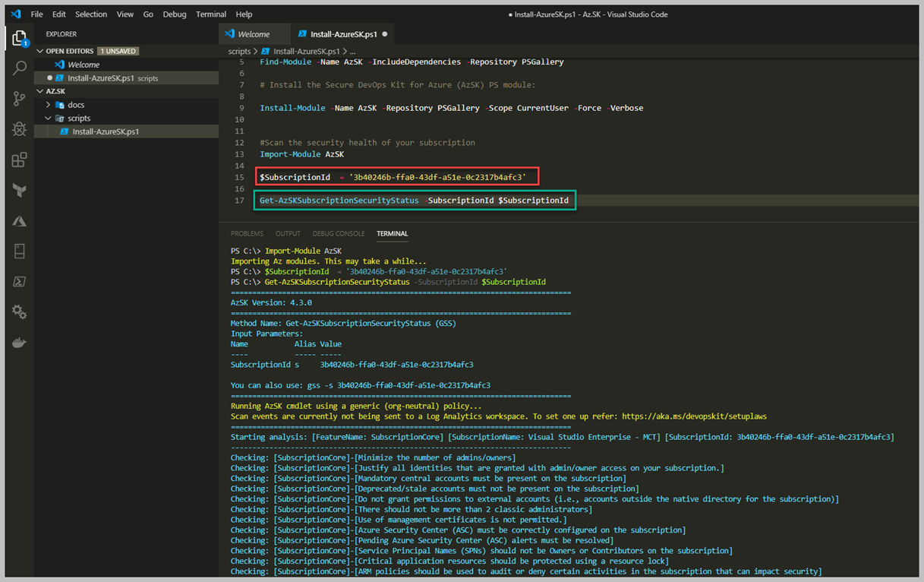Screen dimensions: 924x582
Task: Collapse the OPEN EDITORS section
Action: tap(40, 51)
